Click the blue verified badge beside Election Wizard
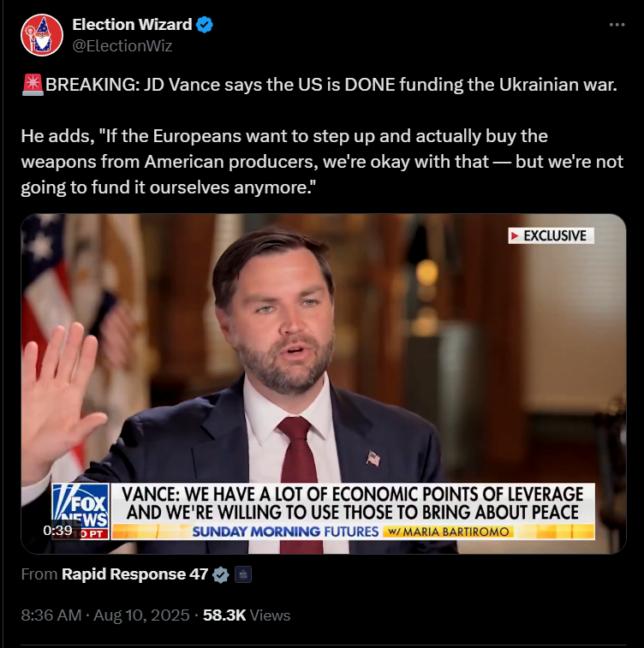Screen dimensions: 644x648 click(204, 25)
